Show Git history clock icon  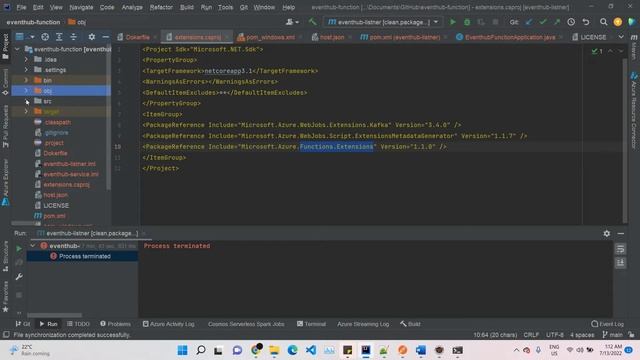click(x=571, y=22)
